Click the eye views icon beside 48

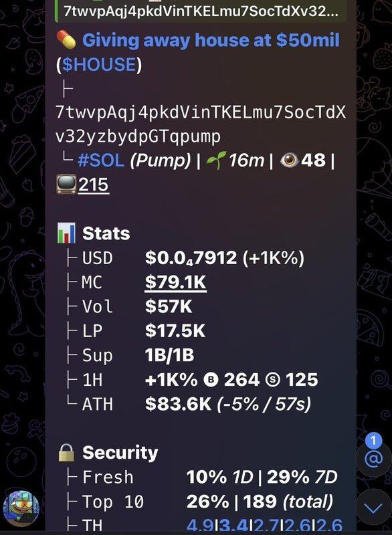pyautogui.click(x=289, y=160)
